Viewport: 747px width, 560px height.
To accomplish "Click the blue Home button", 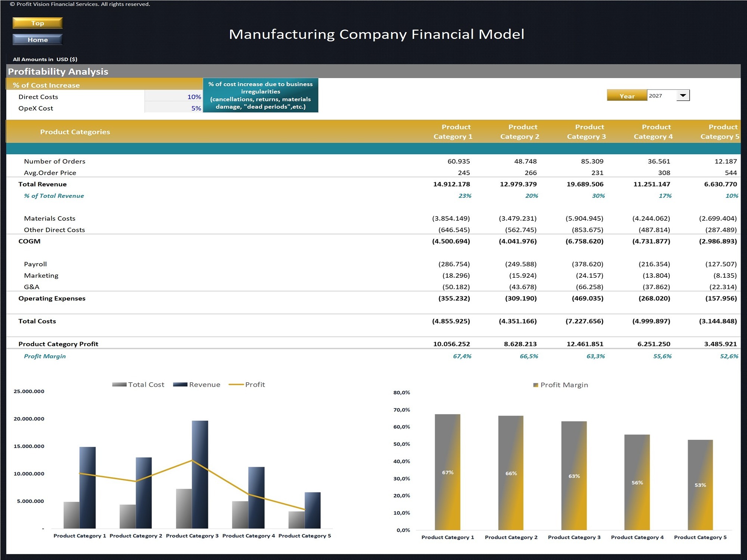I will click(37, 40).
